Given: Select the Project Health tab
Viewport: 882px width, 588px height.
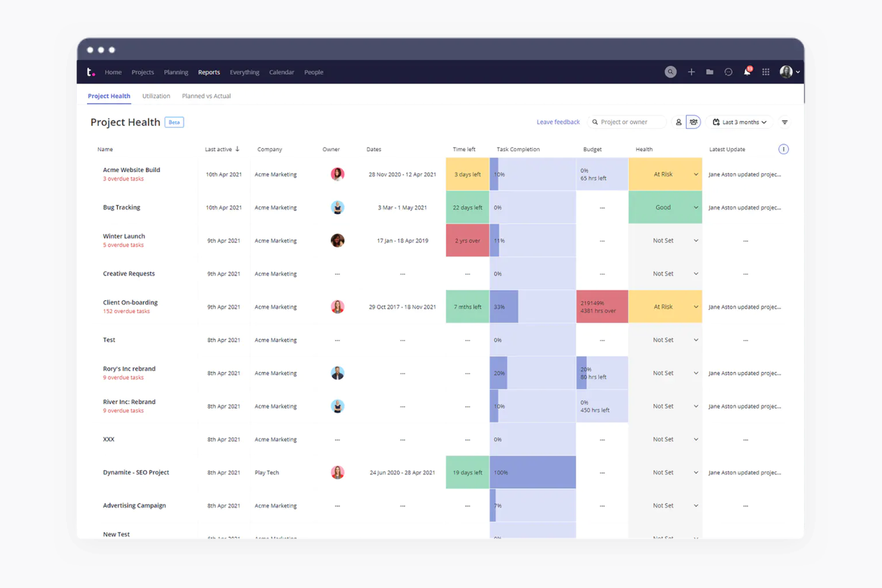Looking at the screenshot, I should tap(109, 96).
